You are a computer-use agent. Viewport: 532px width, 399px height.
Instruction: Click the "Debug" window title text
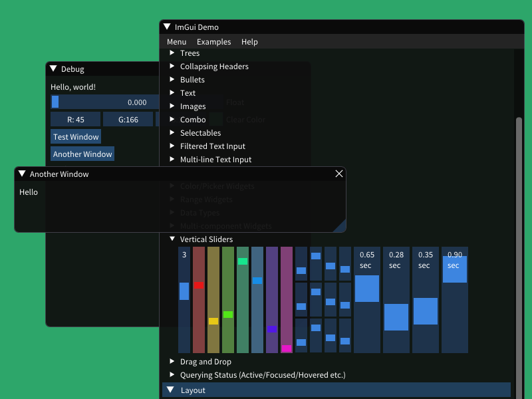[x=72, y=69]
